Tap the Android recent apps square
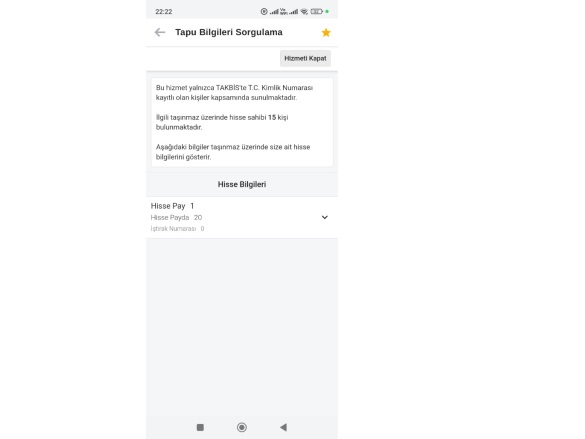Viewport: 585px width, 439px height. coord(200,427)
